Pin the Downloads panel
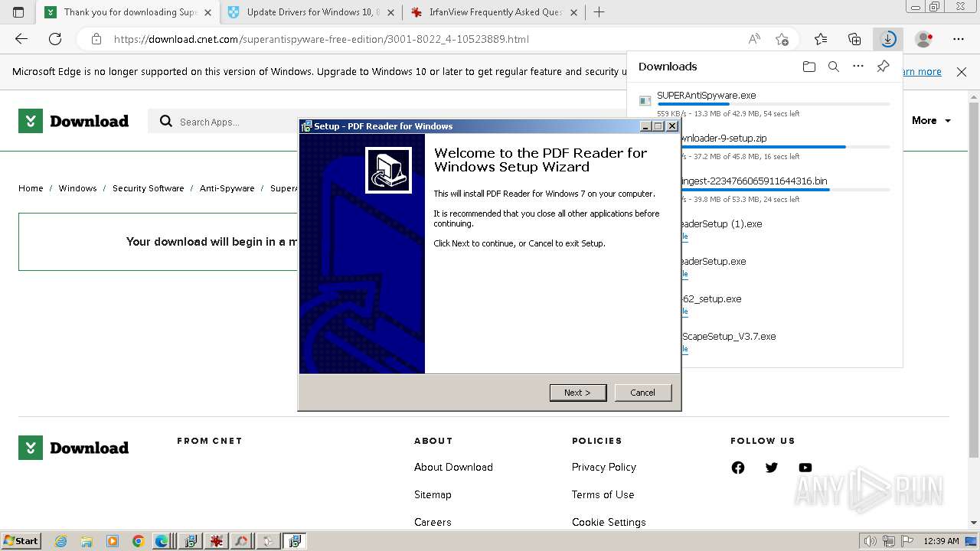Image resolution: width=980 pixels, height=551 pixels. [x=883, y=67]
